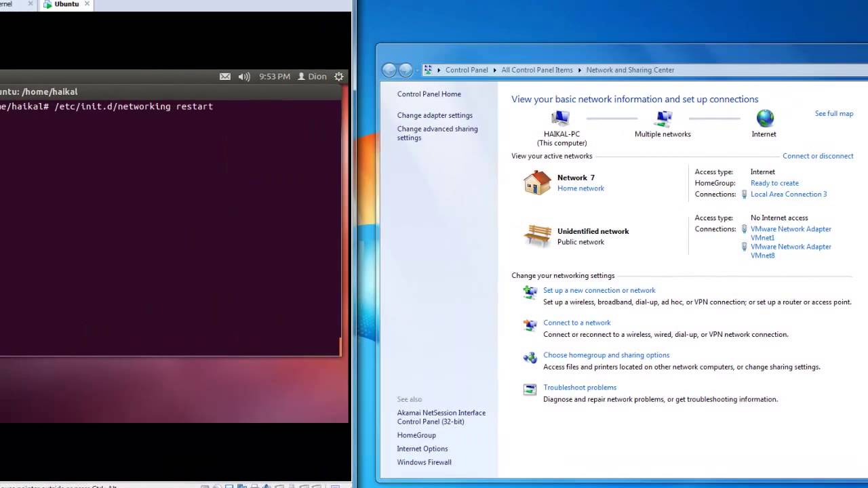
Task: Click the No Internet access text
Action: (779, 218)
